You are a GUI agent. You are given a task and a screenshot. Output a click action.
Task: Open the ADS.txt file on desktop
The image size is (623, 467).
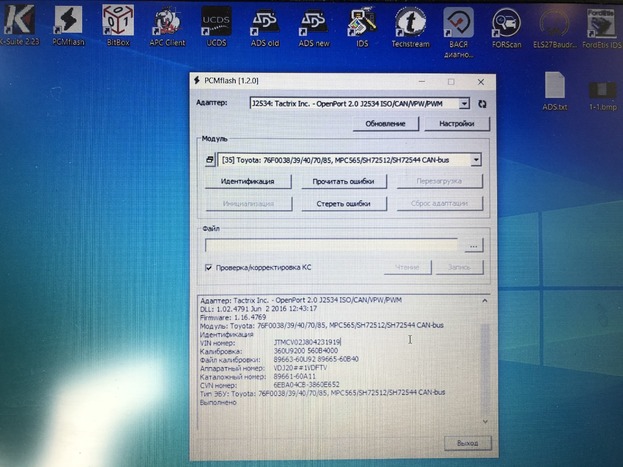555,89
